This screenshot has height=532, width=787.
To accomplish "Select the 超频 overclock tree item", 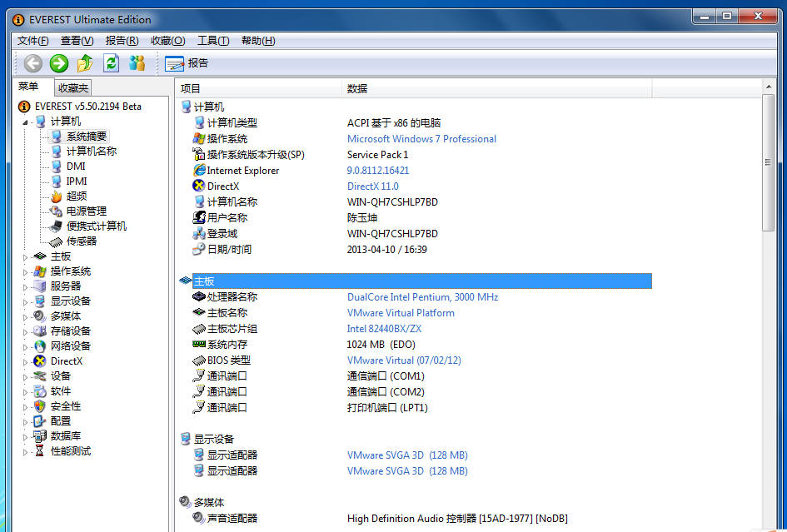I will pyautogui.click(x=76, y=196).
